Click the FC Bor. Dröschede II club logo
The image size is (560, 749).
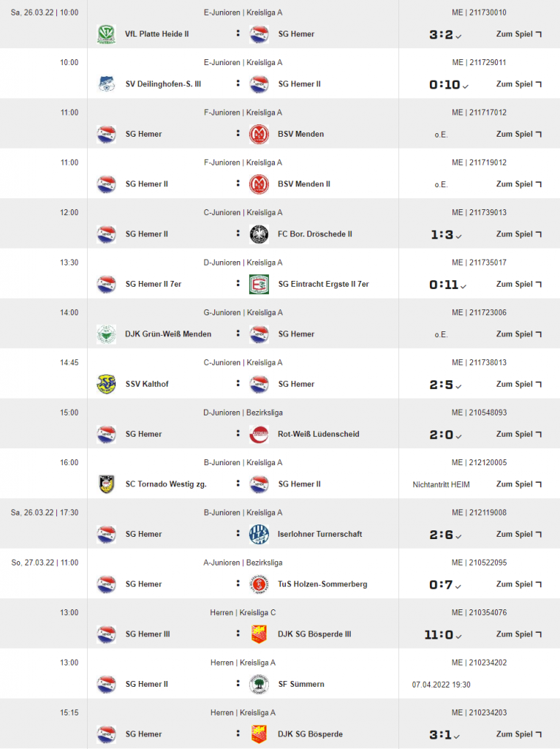pos(259,234)
